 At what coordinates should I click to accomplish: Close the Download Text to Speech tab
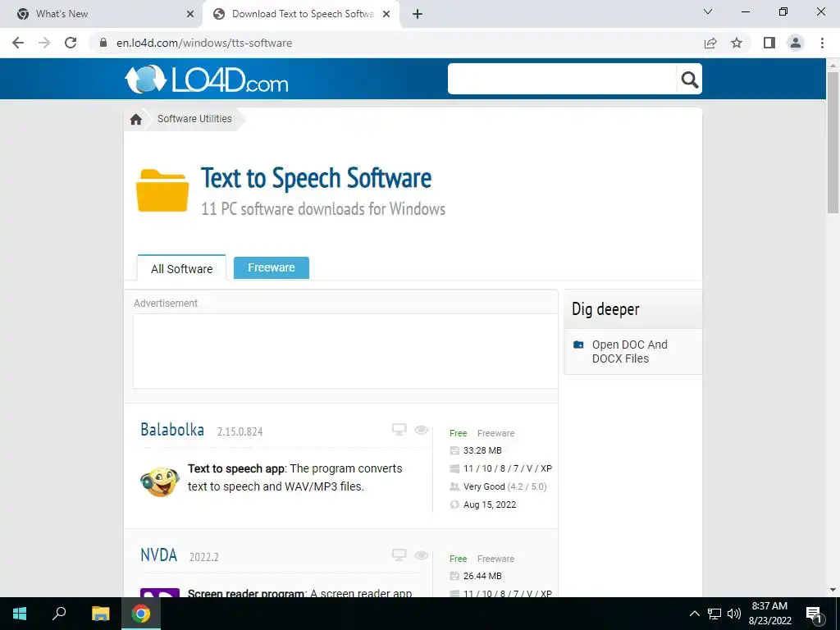(386, 14)
